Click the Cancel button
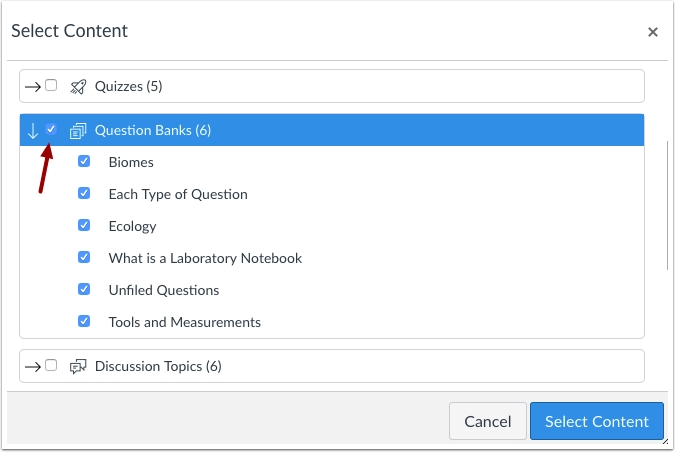Screen dimensions: 675x452 point(487,421)
